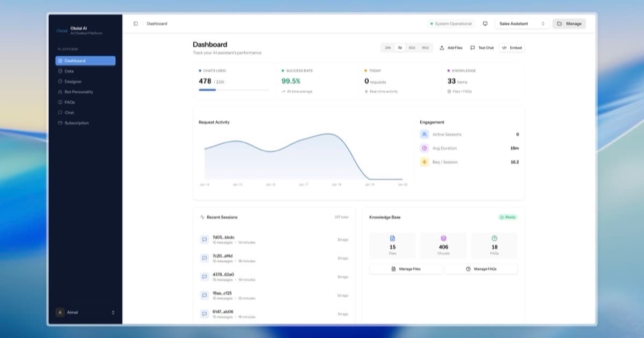The height and width of the screenshot is (338, 644).
Task: Click the chat icon for session 7c20...af4d
Action: pyautogui.click(x=204, y=258)
